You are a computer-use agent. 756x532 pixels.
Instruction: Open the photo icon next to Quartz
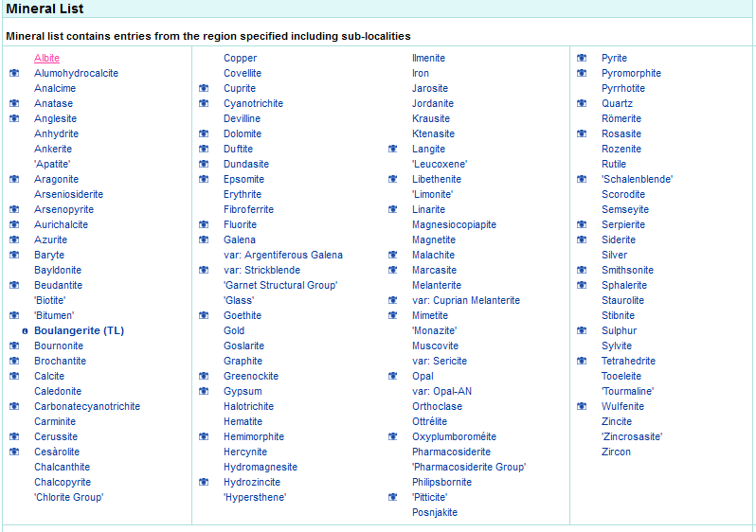point(582,104)
